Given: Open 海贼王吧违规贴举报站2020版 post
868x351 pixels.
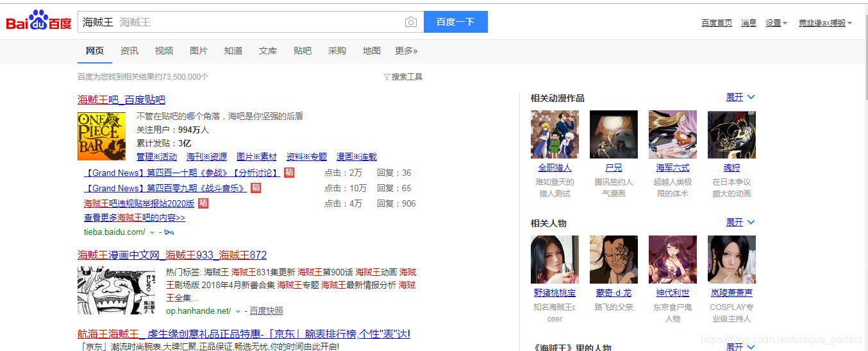Looking at the screenshot, I should click(139, 203).
